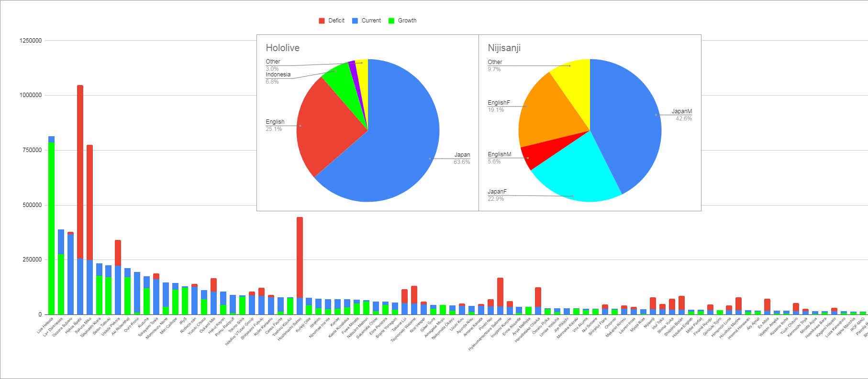This screenshot has height=379, width=868.
Task: Select the green Indonesia slice in Hololive pie
Action: (344, 81)
